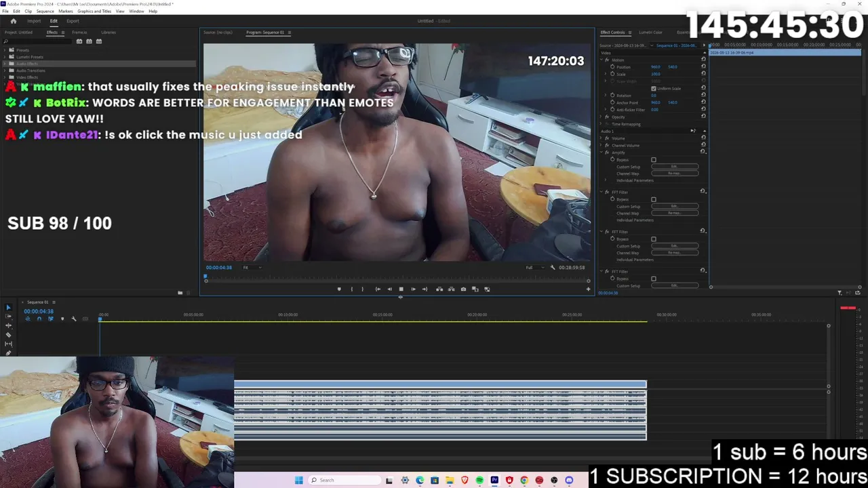Click the Effect Controls mini-timeline playhead

(x=710, y=45)
